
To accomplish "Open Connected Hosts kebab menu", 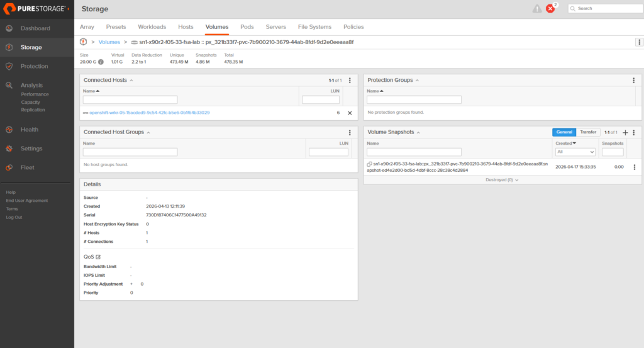I will tap(350, 81).
